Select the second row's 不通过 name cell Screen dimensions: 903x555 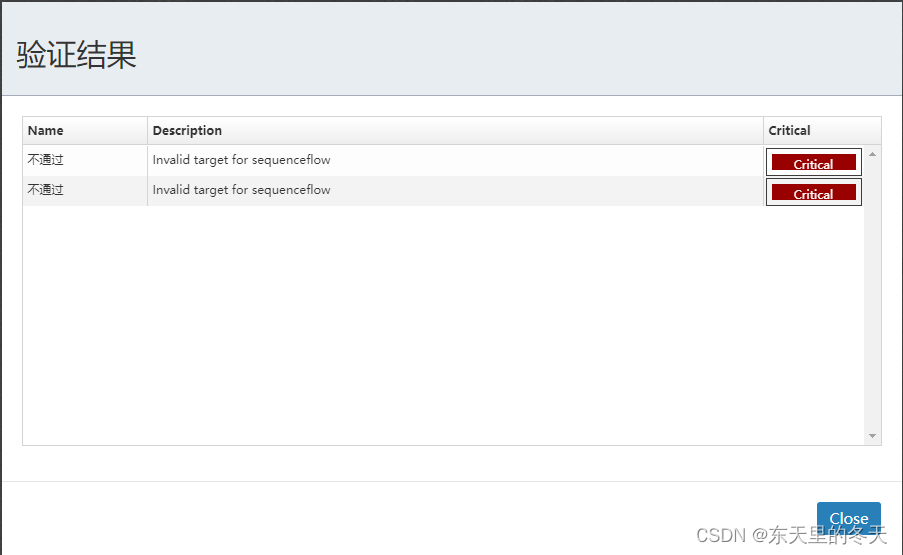coord(46,190)
